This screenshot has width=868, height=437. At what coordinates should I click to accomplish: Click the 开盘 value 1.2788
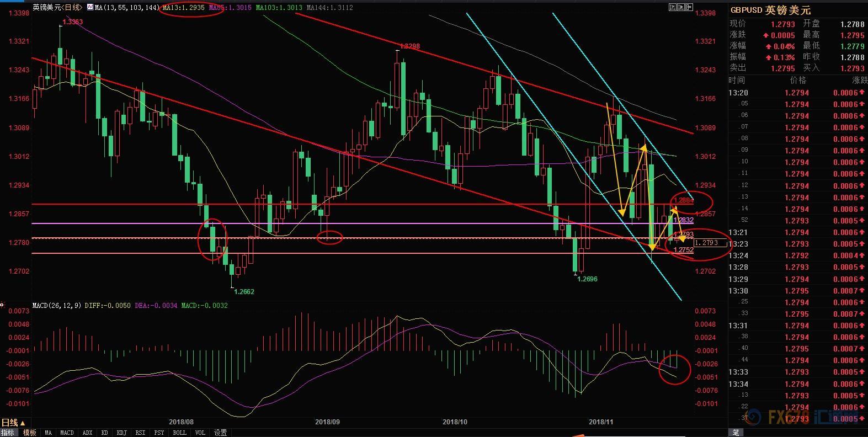coord(853,24)
